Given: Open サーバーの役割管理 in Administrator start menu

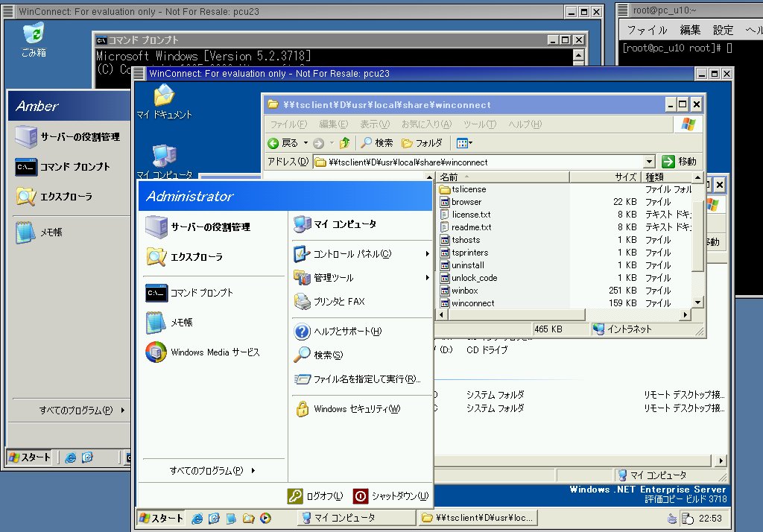Looking at the screenshot, I should tap(198, 227).
